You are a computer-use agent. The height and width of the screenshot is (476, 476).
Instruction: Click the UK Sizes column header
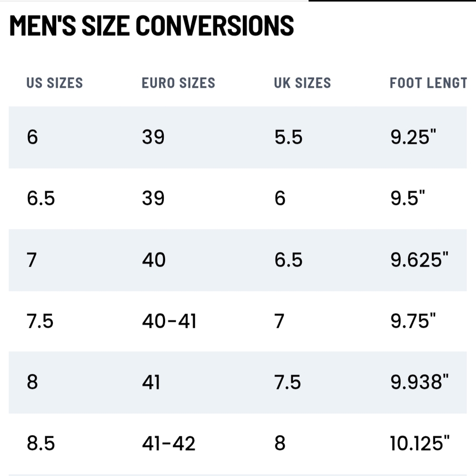(302, 83)
